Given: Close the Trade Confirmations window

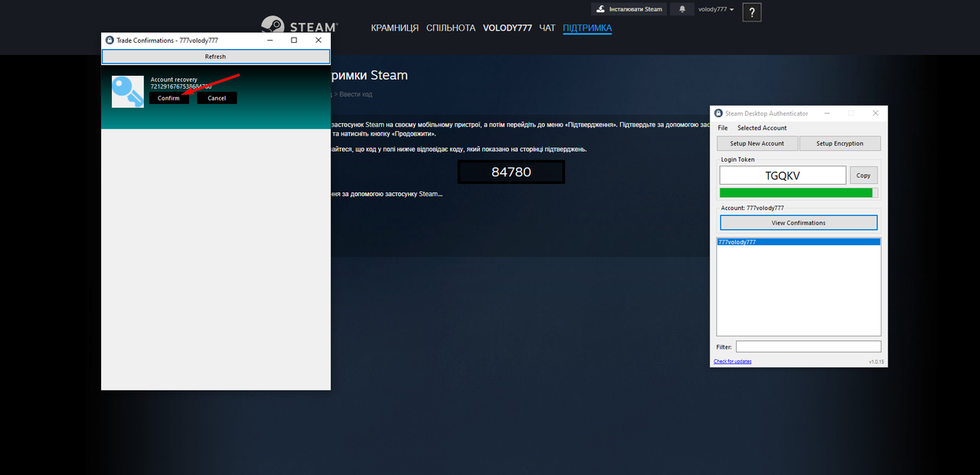Looking at the screenshot, I should coord(318,40).
